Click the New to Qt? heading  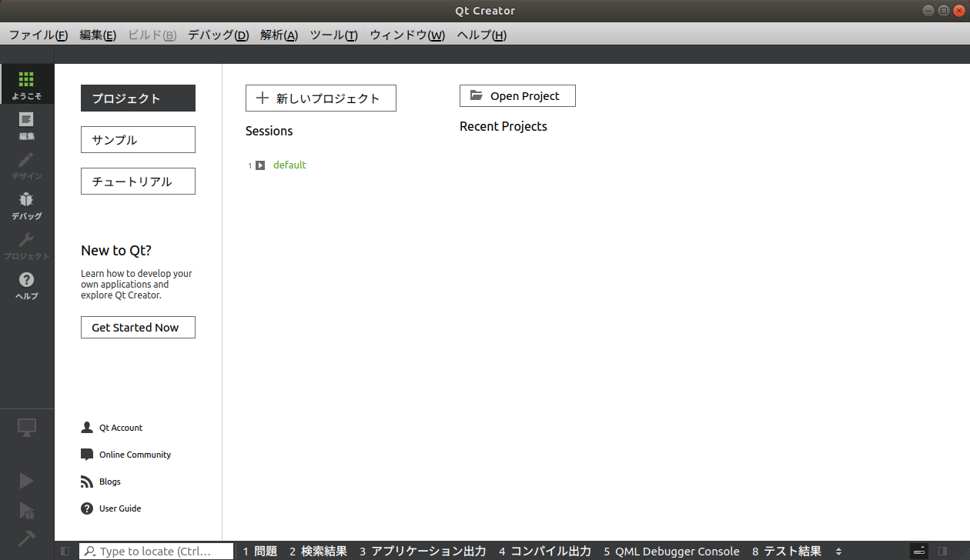116,251
